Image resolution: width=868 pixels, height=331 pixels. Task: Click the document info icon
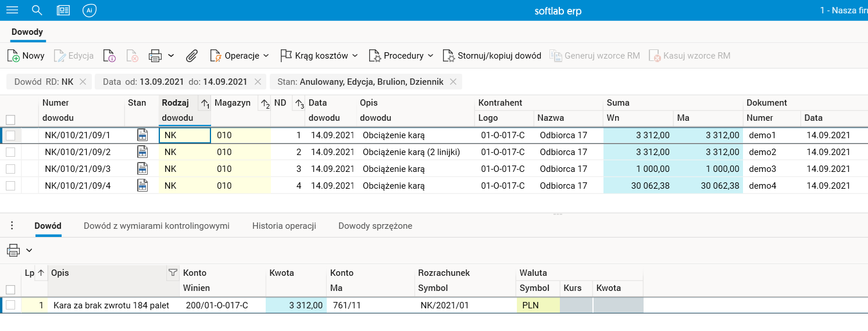pyautogui.click(x=109, y=56)
